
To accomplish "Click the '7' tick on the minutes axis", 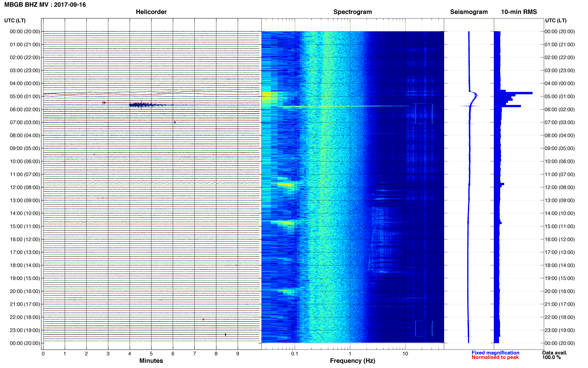I will pos(195,354).
